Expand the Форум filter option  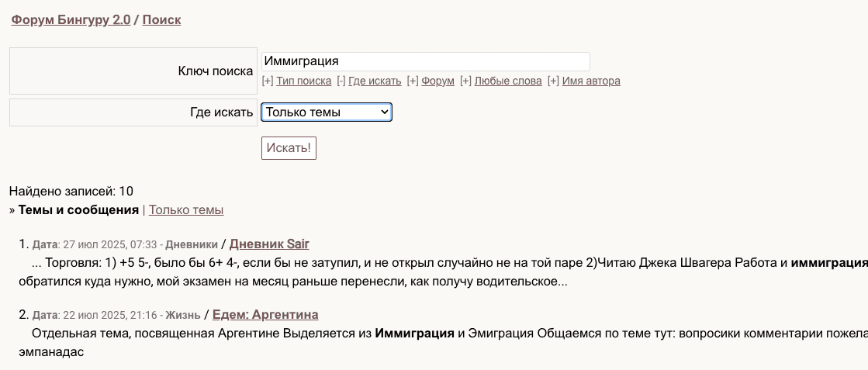438,81
